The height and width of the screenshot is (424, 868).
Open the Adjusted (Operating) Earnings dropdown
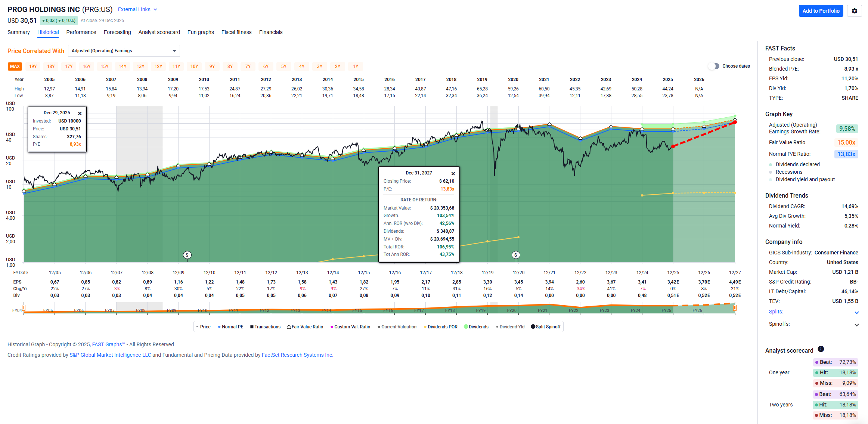pos(124,51)
